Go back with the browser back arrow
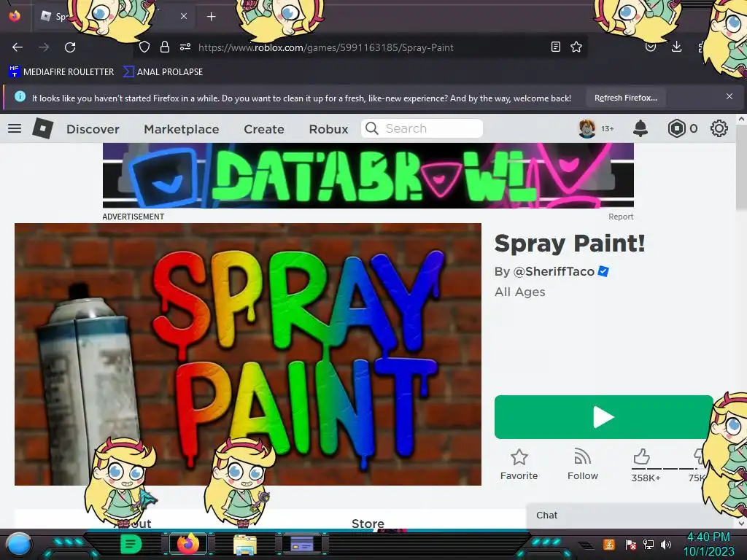 18,47
